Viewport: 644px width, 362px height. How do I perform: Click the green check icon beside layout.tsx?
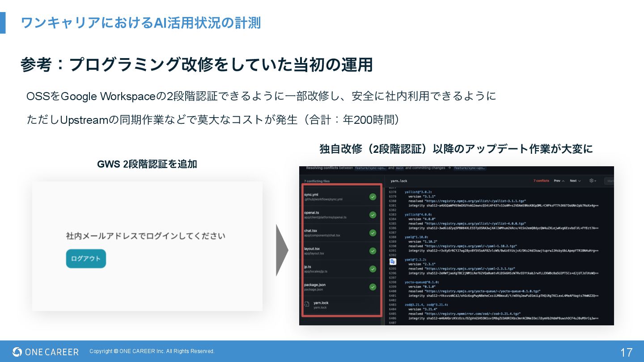pyautogui.click(x=373, y=251)
